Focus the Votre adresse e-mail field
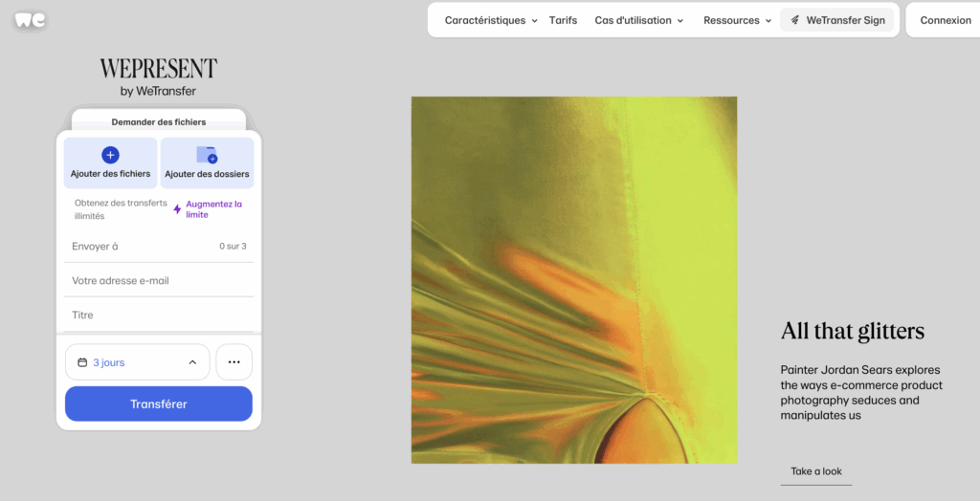This screenshot has width=980, height=501. pyautogui.click(x=159, y=280)
